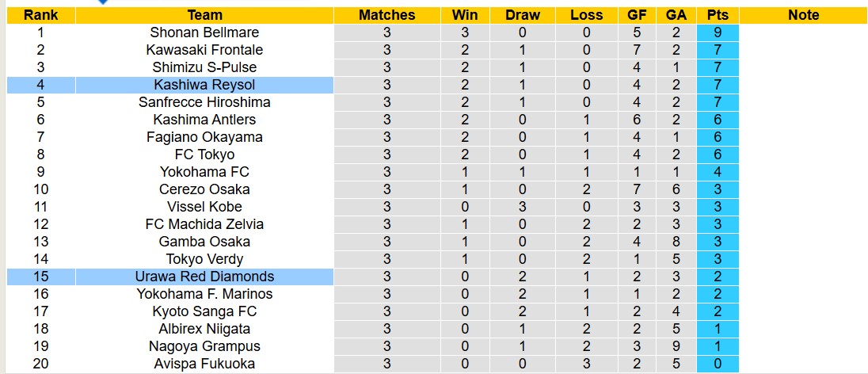Click the Draw column header

tap(523, 15)
